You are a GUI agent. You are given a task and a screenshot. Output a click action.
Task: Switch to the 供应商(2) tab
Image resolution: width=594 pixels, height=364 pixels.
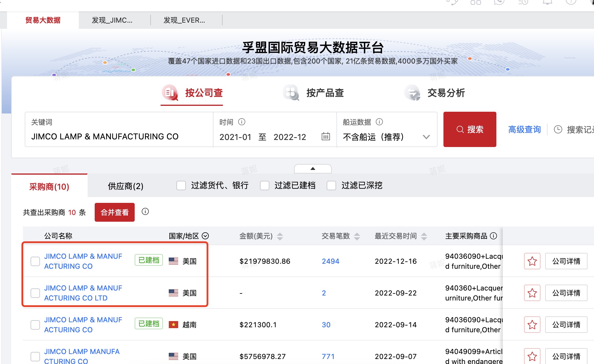pos(125,186)
